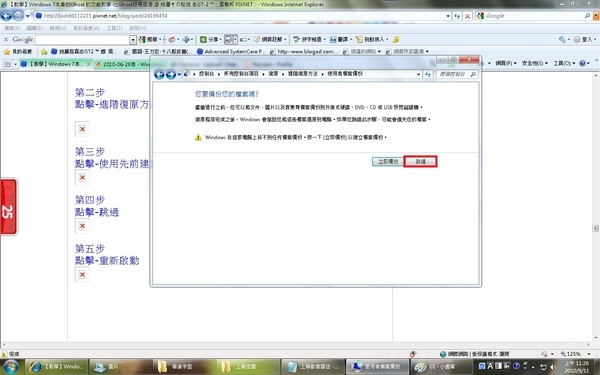Viewport: 600px width, 375px height.
Task: Click the broken image under 第四步
Action: click(x=82, y=226)
